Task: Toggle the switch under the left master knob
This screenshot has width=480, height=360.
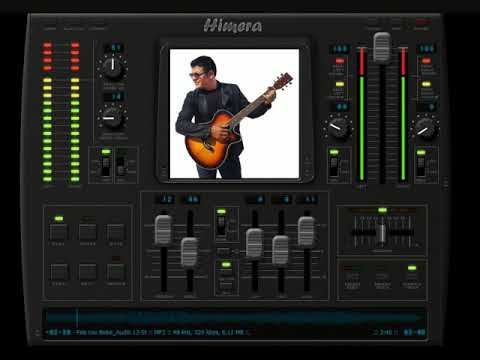Action: [x=334, y=166]
